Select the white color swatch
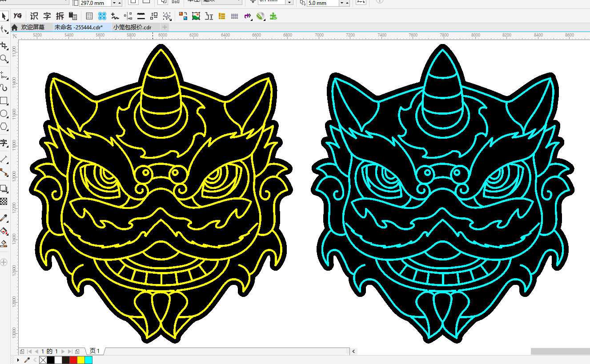Viewport: 590px width, 364px height. (x=58, y=360)
